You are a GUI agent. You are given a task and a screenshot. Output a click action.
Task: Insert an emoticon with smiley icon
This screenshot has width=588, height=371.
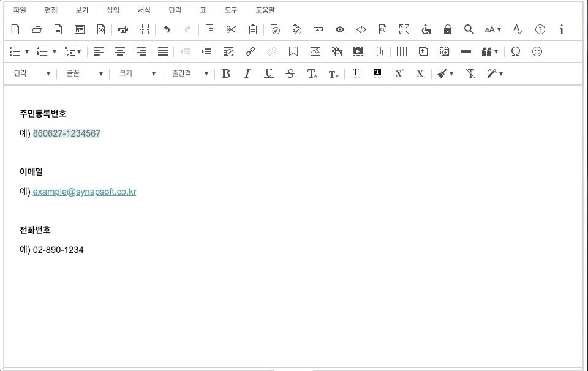coord(537,51)
